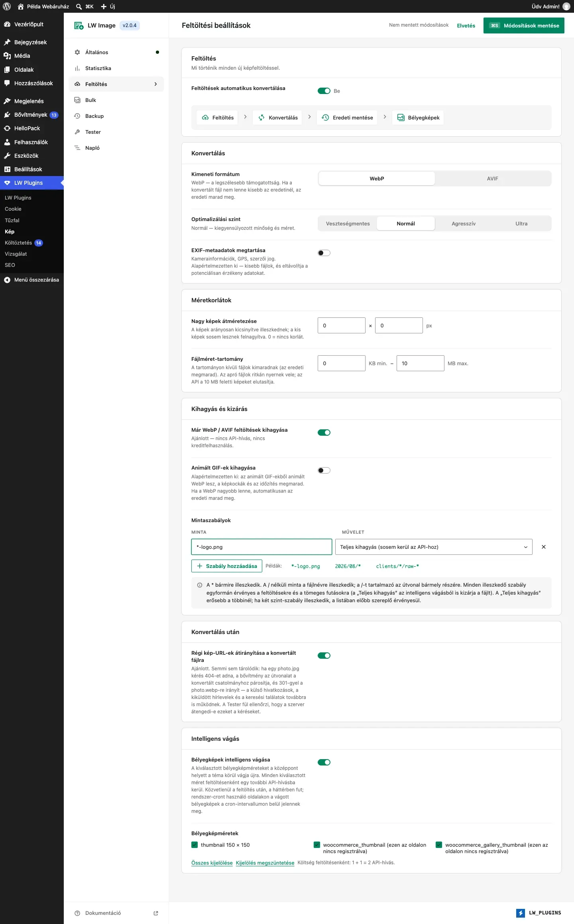Click the MB max file size field

tap(421, 363)
